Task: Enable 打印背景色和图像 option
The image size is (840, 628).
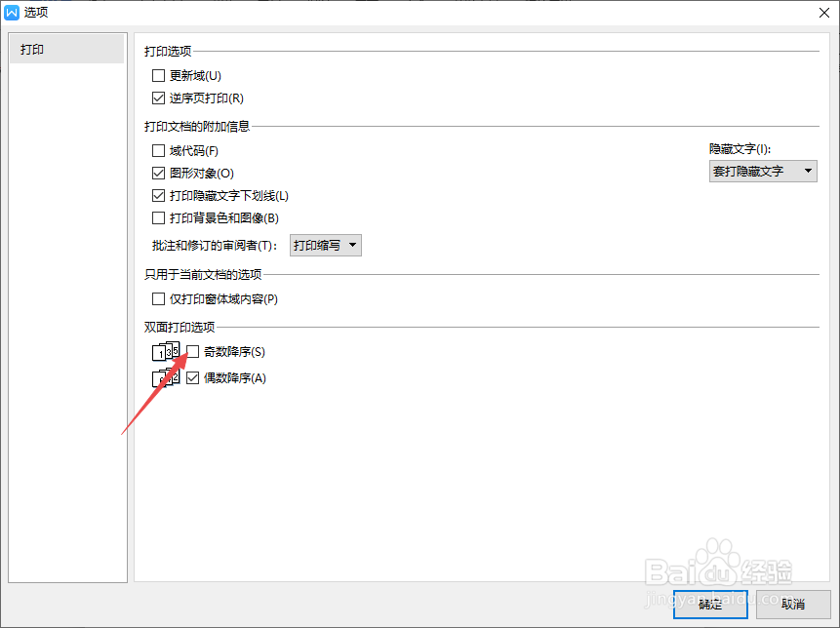Action: (x=158, y=217)
